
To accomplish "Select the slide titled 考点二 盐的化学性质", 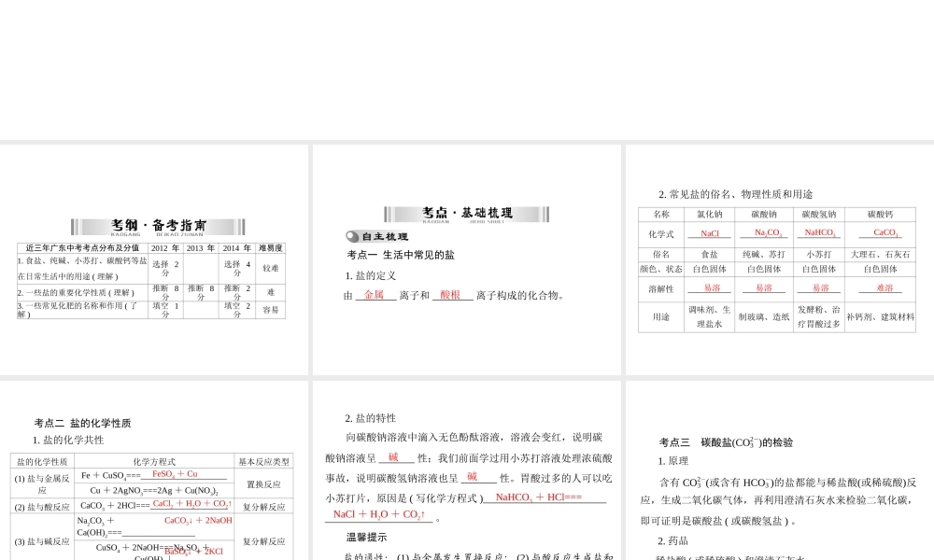I will [154, 470].
